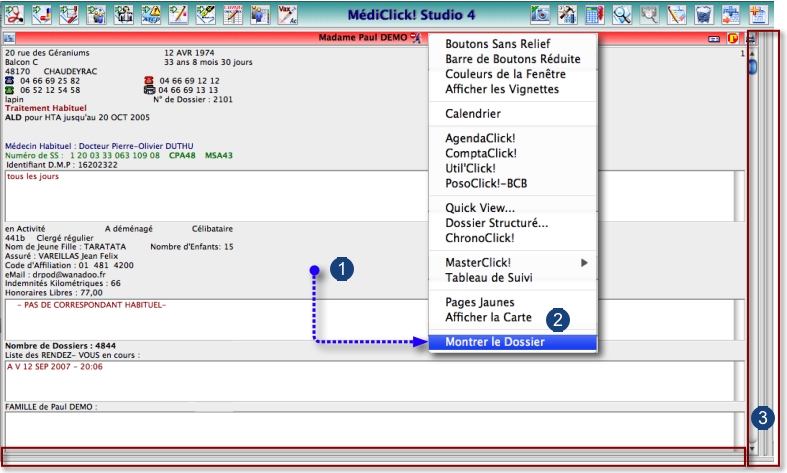The width and height of the screenshot is (787, 473).
Task: Click the pills prescription toolbar icon
Action: click(x=42, y=15)
